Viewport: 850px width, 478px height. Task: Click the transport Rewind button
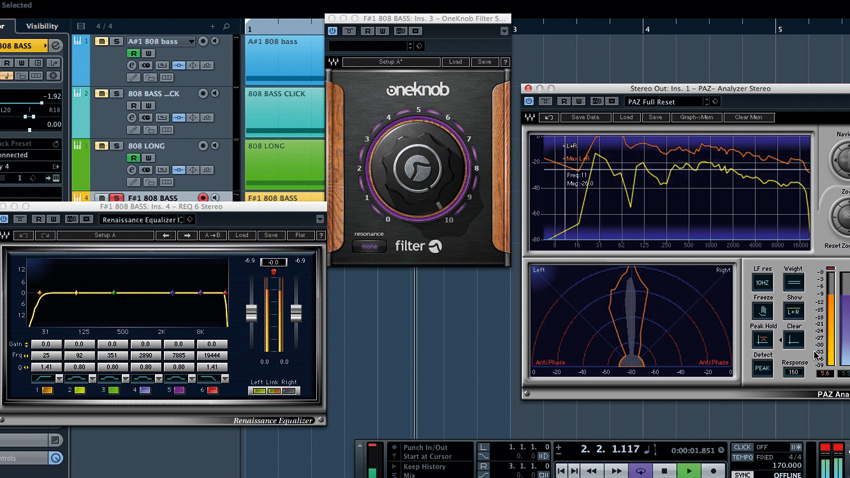coord(592,470)
